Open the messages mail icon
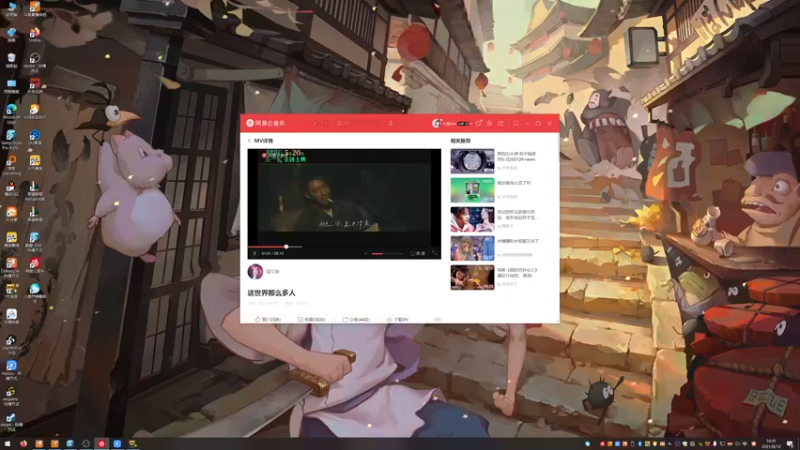The height and width of the screenshot is (450, 800). 501,123
